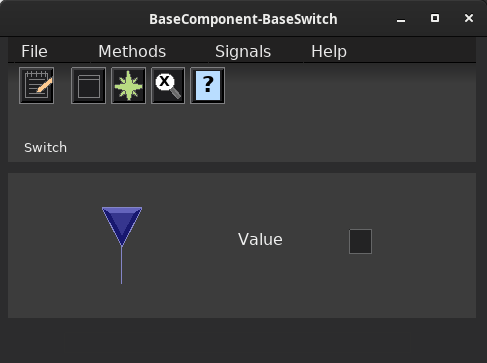Open the Signals menu
The width and height of the screenshot is (487, 363).
[243, 51]
